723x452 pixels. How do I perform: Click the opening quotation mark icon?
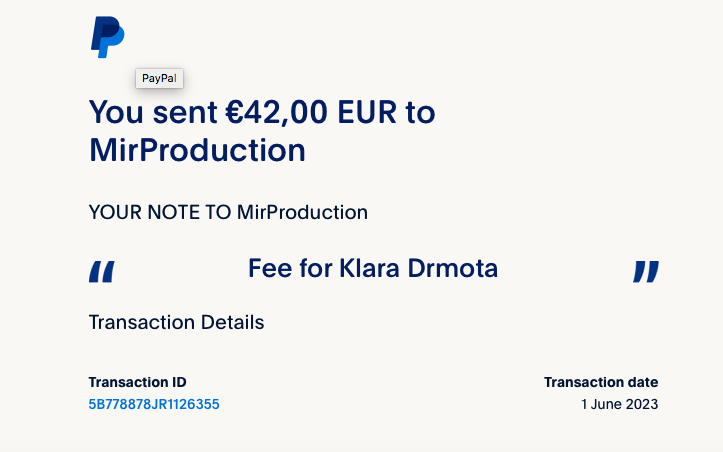[101, 271]
